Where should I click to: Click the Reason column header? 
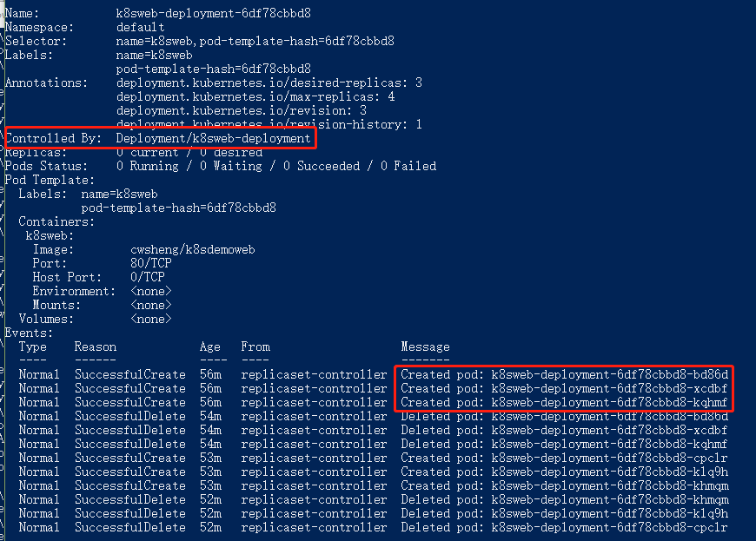[x=96, y=346]
